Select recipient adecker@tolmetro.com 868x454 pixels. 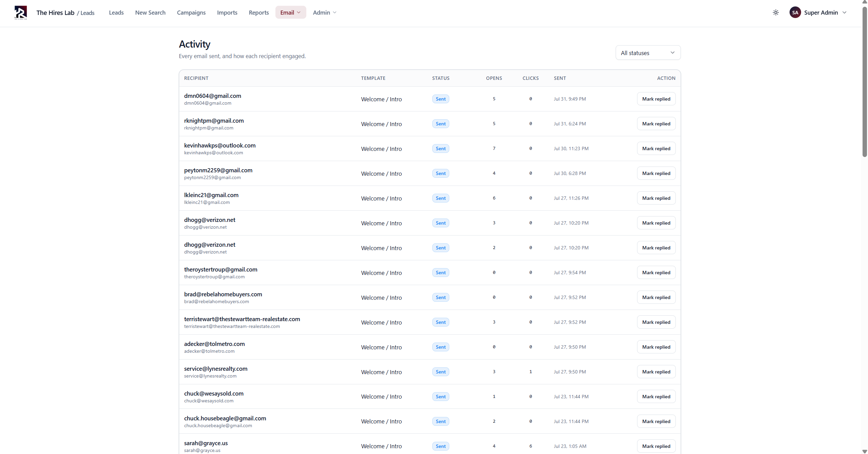click(x=214, y=344)
